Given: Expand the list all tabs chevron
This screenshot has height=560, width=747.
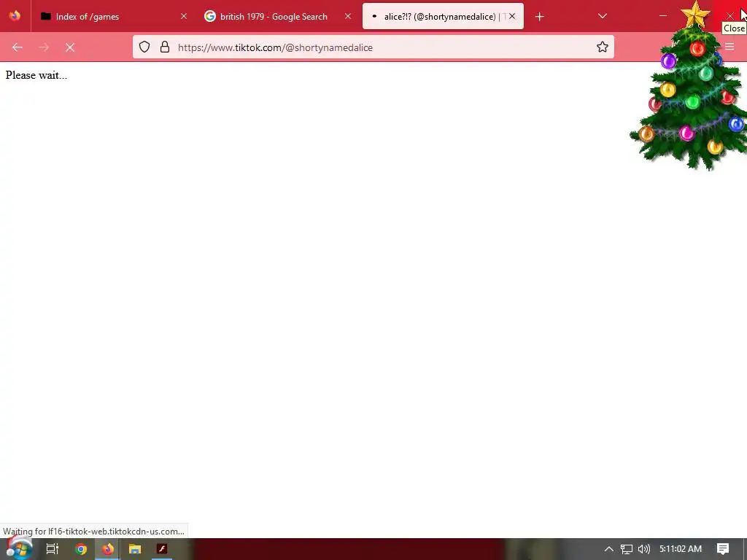Looking at the screenshot, I should [602, 16].
